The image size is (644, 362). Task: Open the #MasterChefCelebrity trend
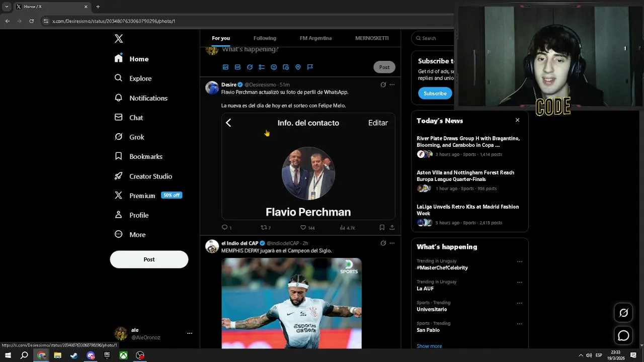point(442,267)
